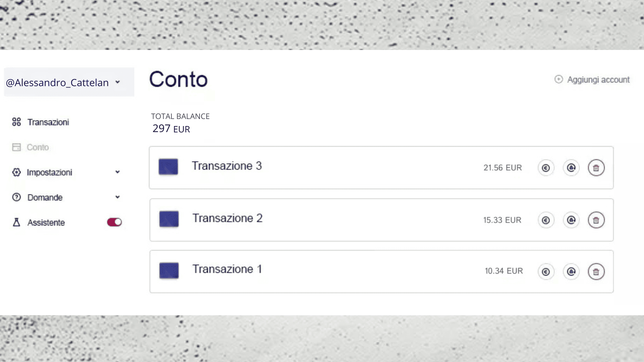Click the euro icon for Transazione 2
The height and width of the screenshot is (362, 644).
pos(546,220)
